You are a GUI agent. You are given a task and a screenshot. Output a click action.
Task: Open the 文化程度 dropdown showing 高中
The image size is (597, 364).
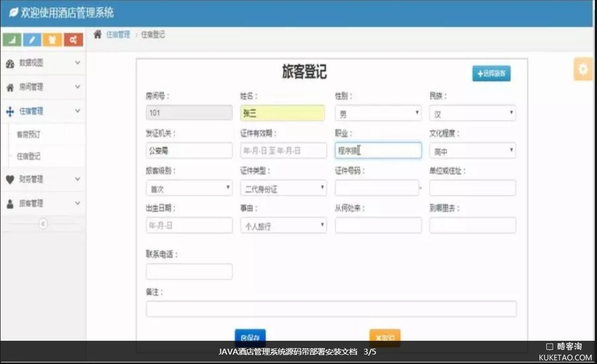(x=472, y=151)
